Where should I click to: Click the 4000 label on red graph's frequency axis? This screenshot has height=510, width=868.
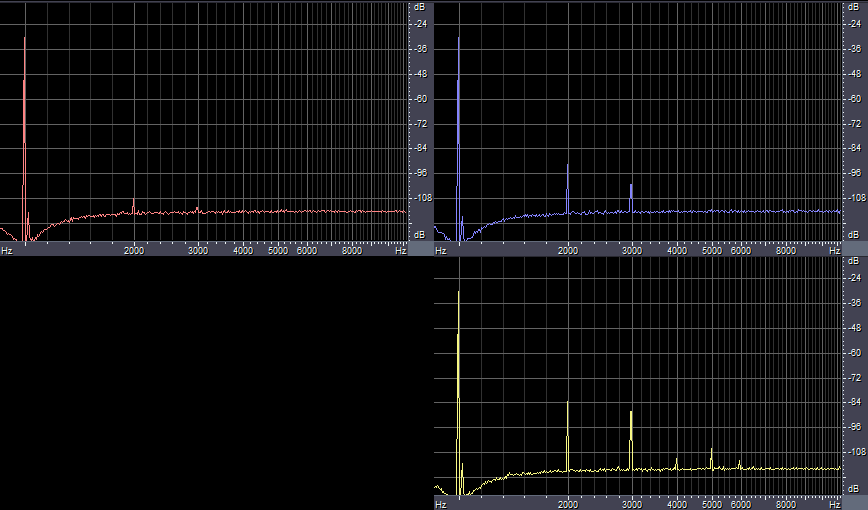(243, 251)
